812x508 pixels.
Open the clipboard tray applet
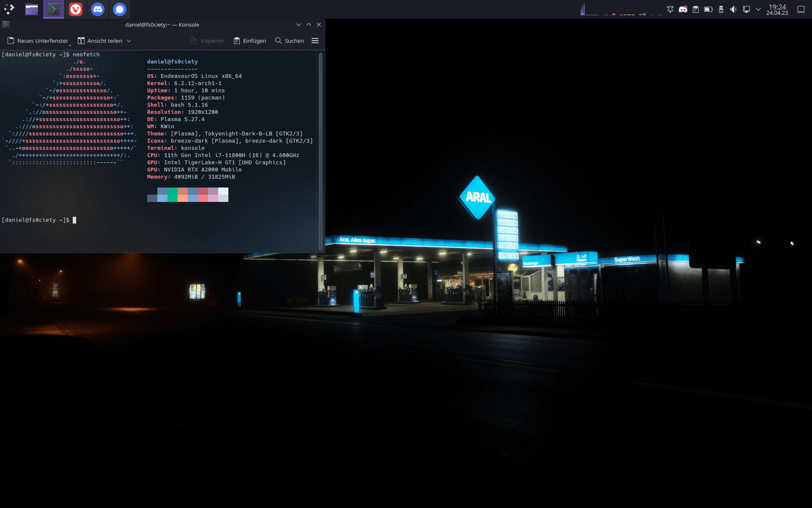[x=696, y=9]
